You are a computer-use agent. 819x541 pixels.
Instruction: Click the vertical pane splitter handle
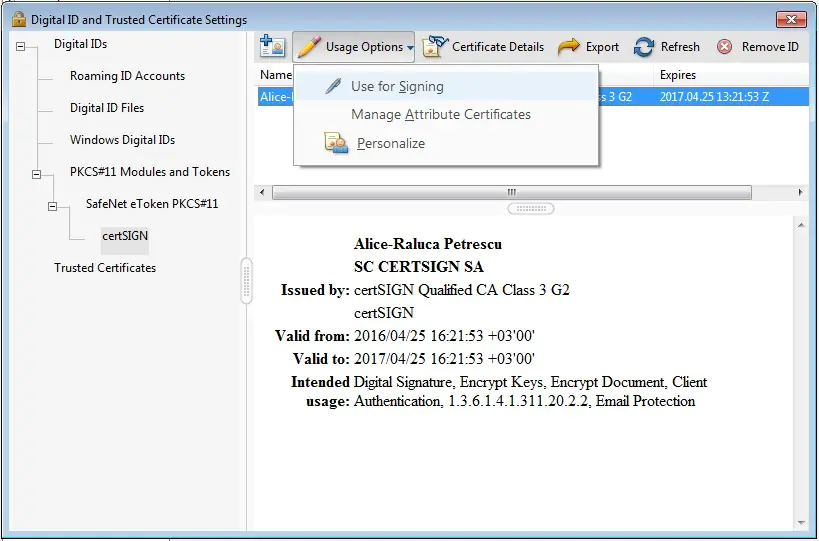(x=246, y=280)
